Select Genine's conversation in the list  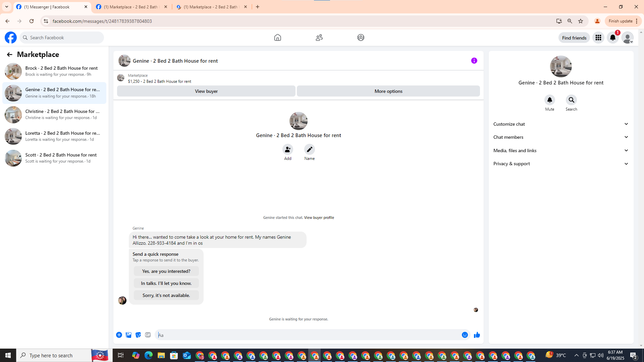(54, 93)
